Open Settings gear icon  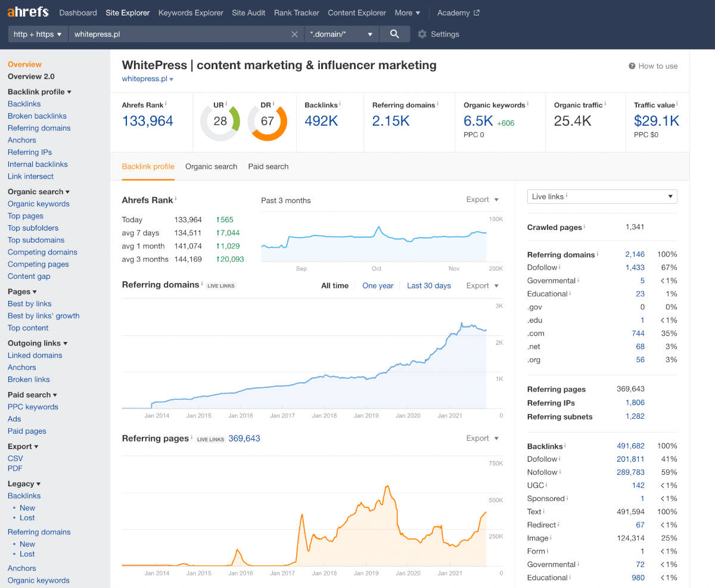[x=422, y=34]
